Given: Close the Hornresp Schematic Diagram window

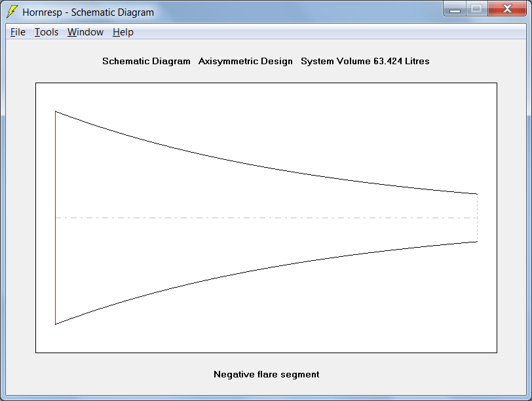Looking at the screenshot, I should click(x=507, y=9).
